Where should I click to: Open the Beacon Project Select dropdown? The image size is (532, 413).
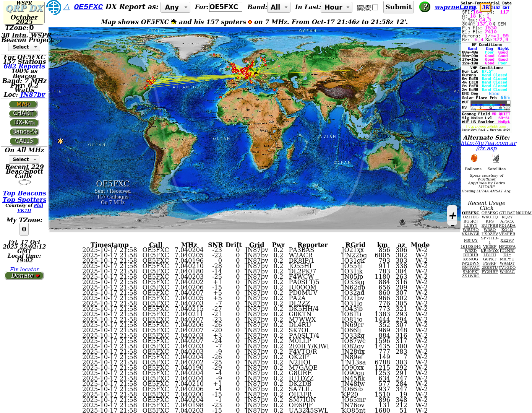pos(24,47)
